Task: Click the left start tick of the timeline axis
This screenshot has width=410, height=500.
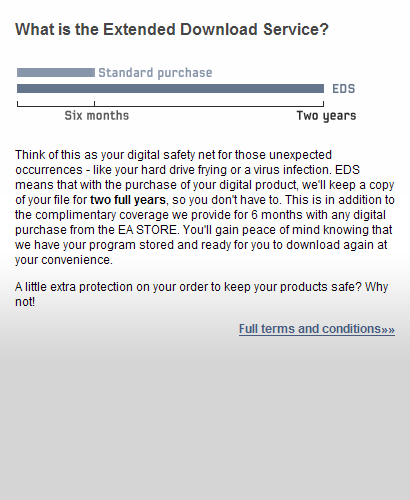Action: (17, 104)
